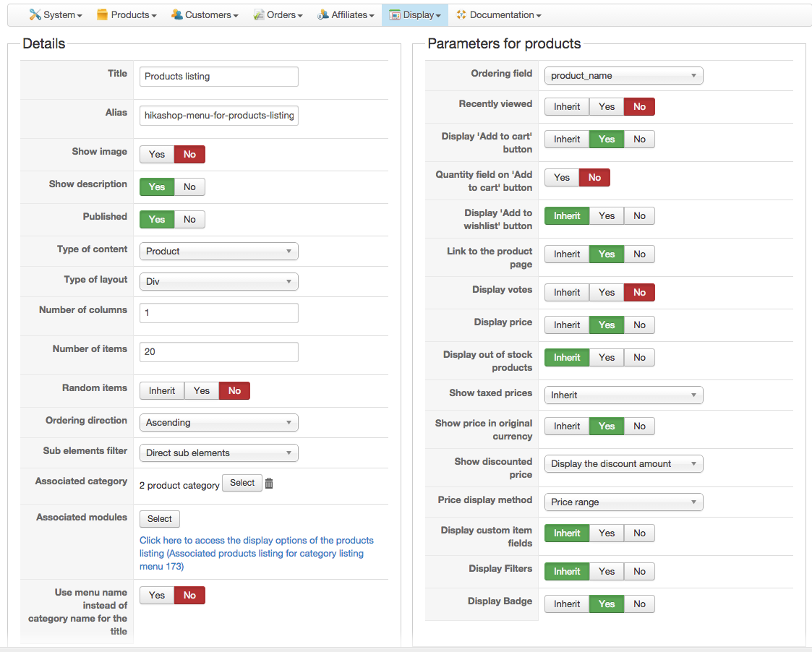The height and width of the screenshot is (652, 812).
Task: Click the Display screen icon
Action: [x=395, y=14]
